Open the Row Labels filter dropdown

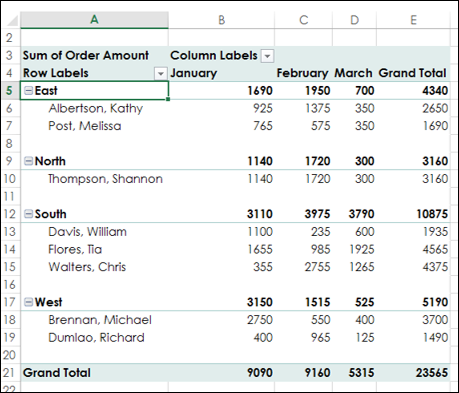coord(161,73)
